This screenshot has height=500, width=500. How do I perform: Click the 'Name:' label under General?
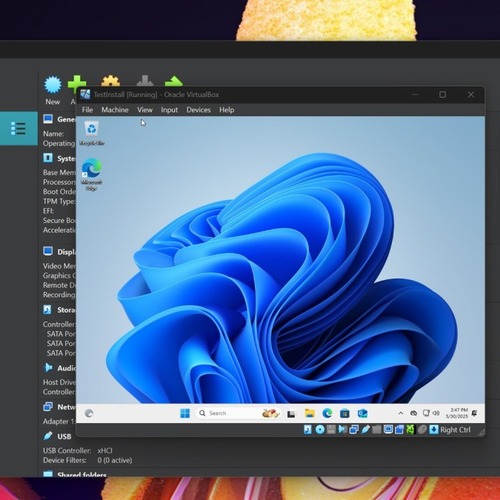53,134
